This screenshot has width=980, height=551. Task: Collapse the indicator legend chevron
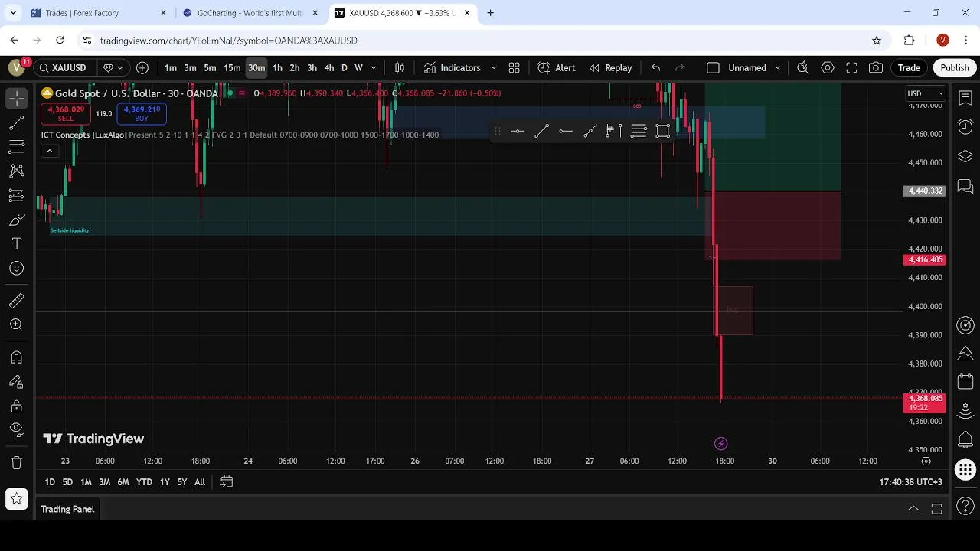tap(49, 151)
